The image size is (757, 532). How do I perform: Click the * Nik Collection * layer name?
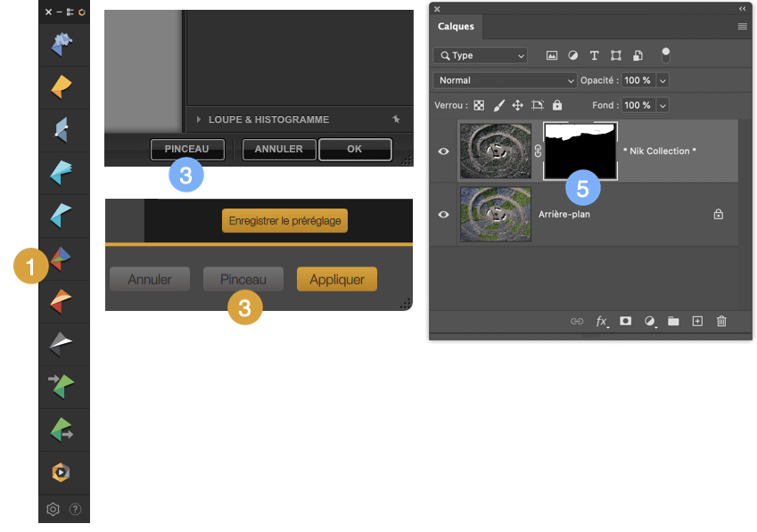[x=660, y=151]
